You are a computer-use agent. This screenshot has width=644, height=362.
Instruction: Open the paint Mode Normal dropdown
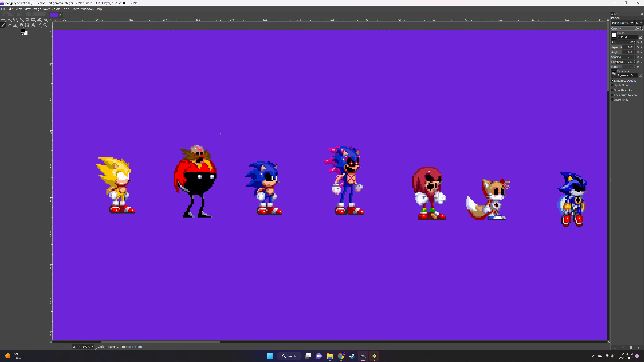coord(623,23)
